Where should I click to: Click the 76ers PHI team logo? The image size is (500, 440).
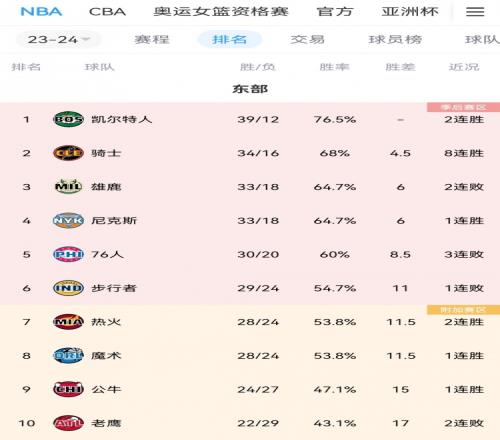68,254
